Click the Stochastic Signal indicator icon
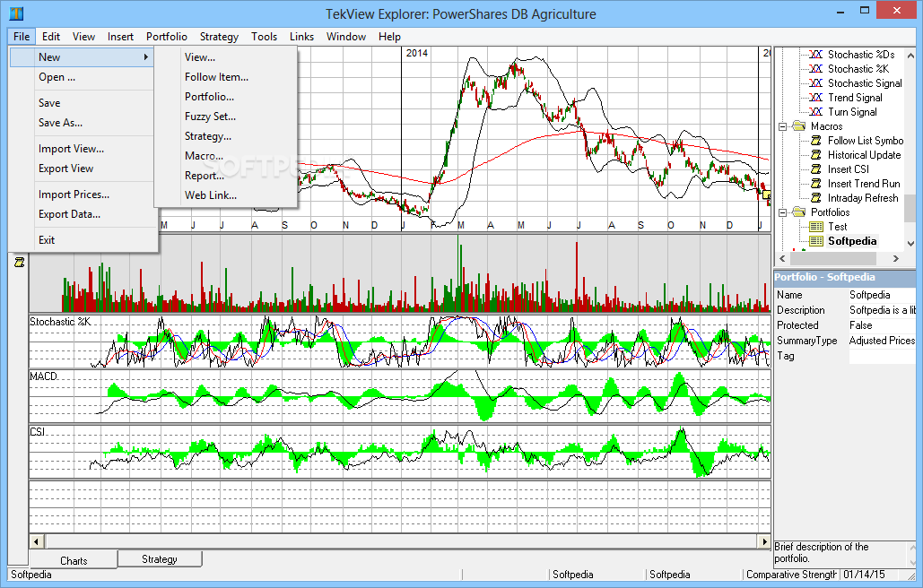Screen dimensions: 923x588 [816, 82]
